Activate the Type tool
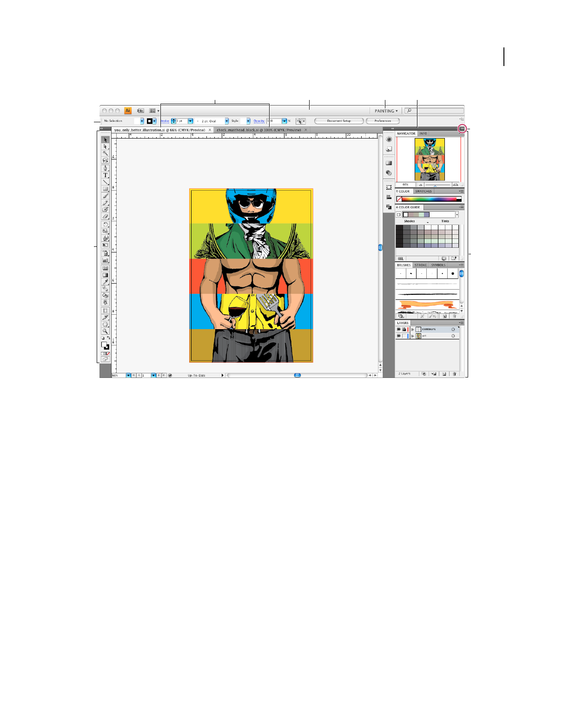 (x=105, y=175)
